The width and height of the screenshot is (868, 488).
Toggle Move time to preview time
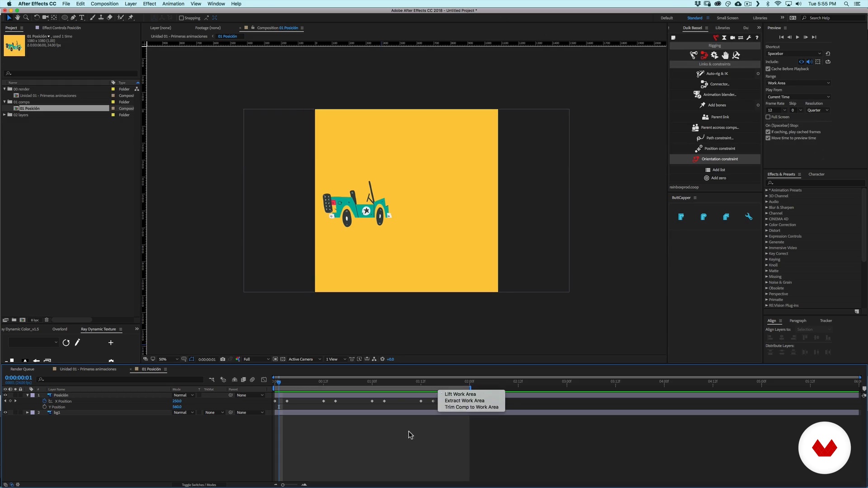coord(768,138)
